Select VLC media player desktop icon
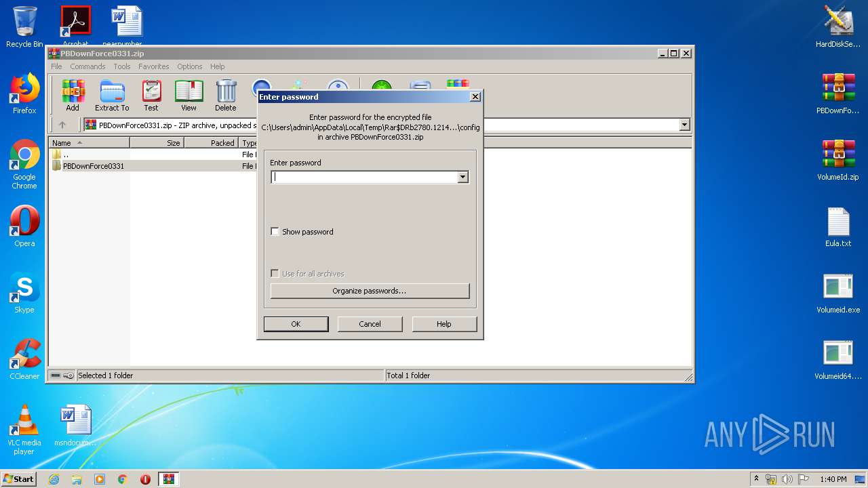 point(24,430)
